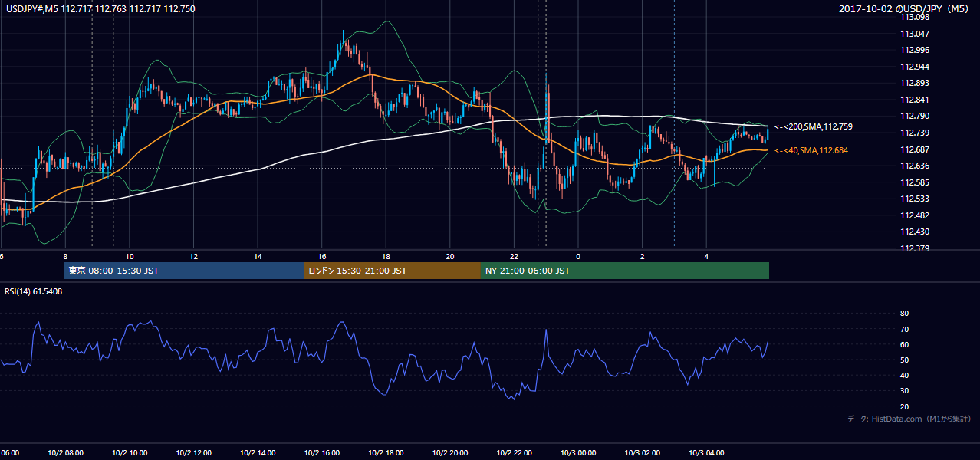Select the ロンドン 15:30-21:00 JST session bar
The height and width of the screenshot is (460, 980).
pyautogui.click(x=393, y=271)
